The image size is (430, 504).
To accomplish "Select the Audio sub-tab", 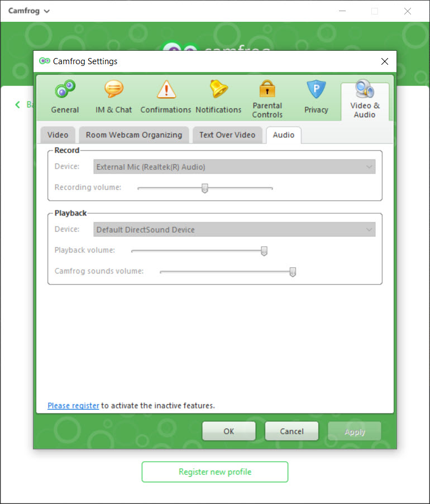I will (284, 135).
